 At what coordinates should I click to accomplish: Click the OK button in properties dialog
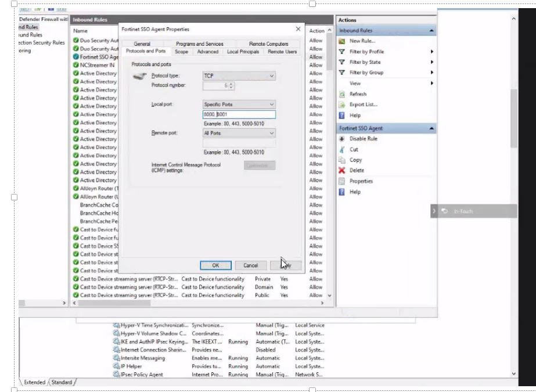pos(215,265)
